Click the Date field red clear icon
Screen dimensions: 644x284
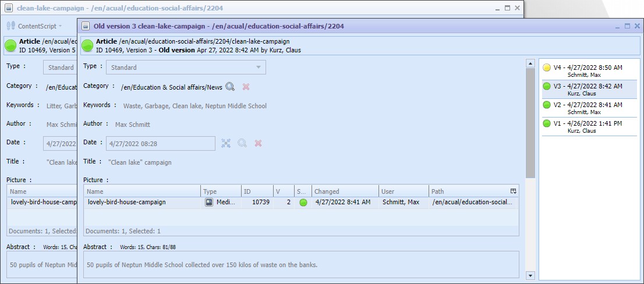pos(259,143)
